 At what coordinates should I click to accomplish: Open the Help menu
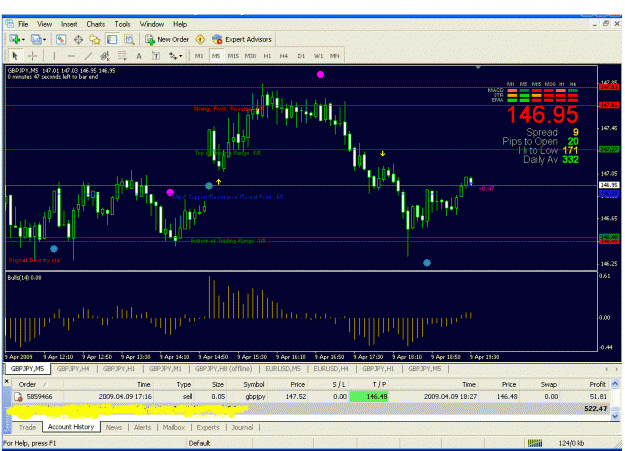180,24
